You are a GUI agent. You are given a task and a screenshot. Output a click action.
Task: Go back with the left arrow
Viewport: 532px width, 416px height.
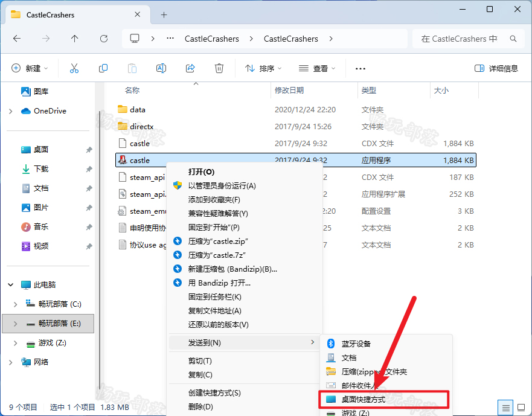[17, 39]
